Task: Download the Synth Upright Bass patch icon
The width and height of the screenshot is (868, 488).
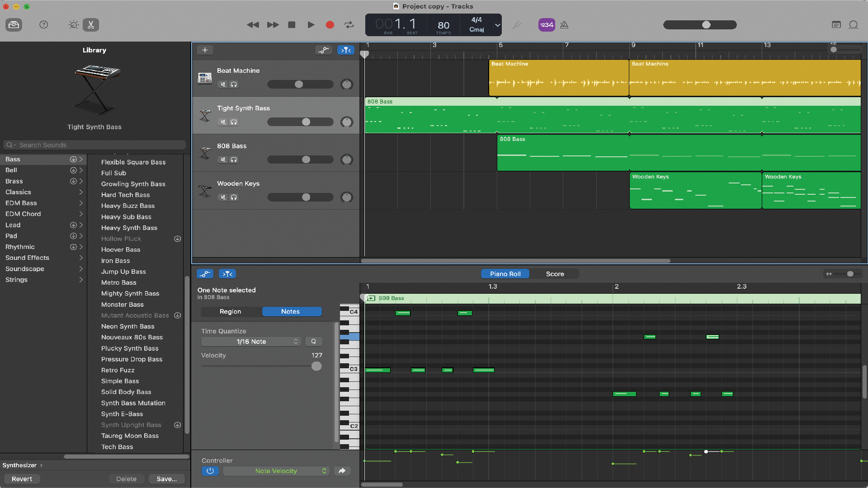Action: [178, 425]
